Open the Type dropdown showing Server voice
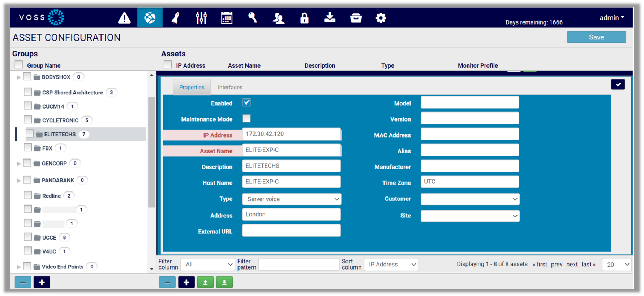The width and height of the screenshot is (644, 296). tap(292, 199)
